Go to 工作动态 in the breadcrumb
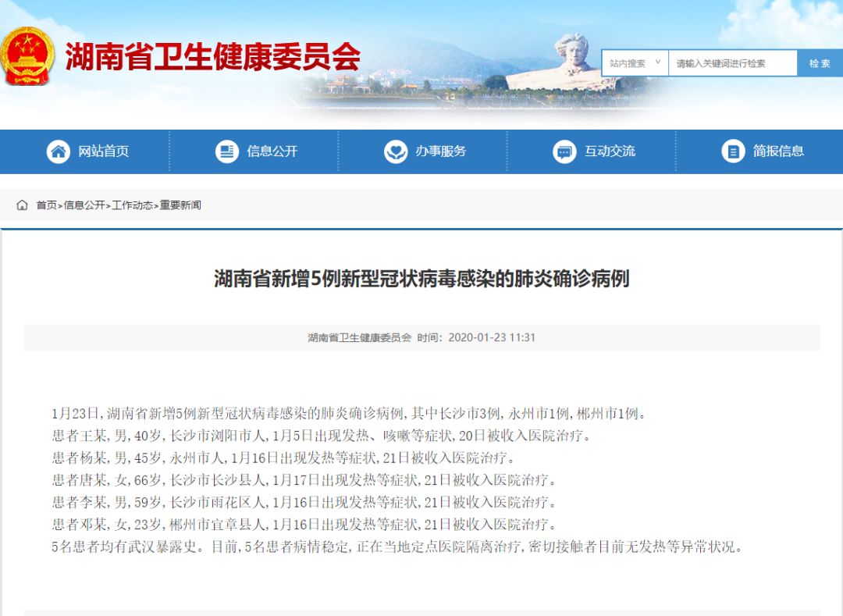The image size is (843, 616). tap(132, 205)
